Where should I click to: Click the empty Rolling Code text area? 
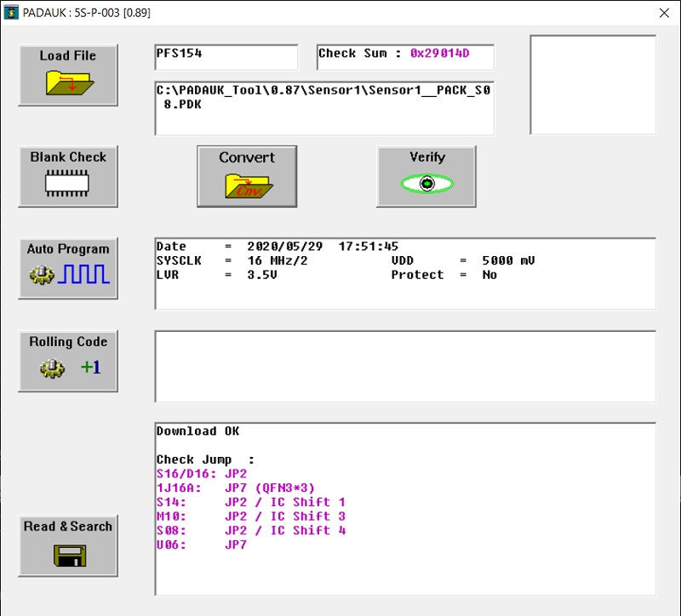(x=404, y=366)
